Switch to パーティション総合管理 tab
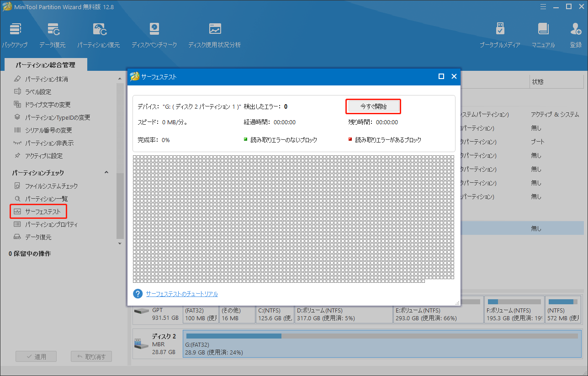The width and height of the screenshot is (588, 376). tap(45, 65)
